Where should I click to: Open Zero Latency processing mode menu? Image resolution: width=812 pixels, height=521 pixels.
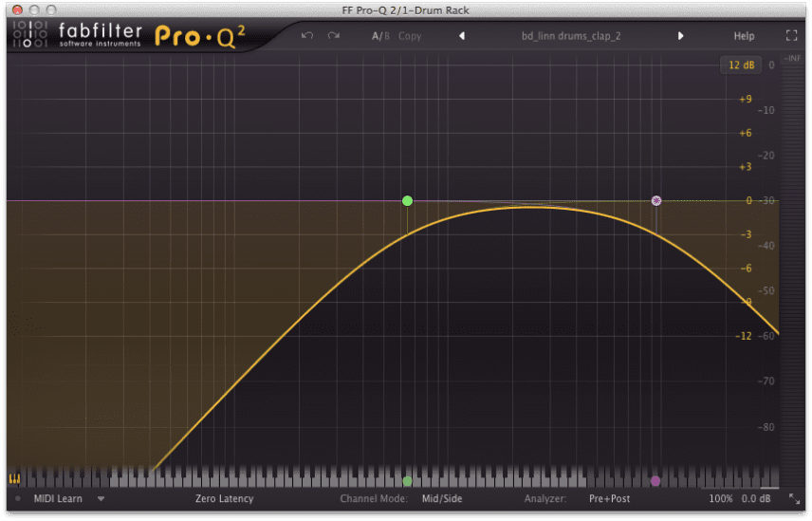[224, 499]
